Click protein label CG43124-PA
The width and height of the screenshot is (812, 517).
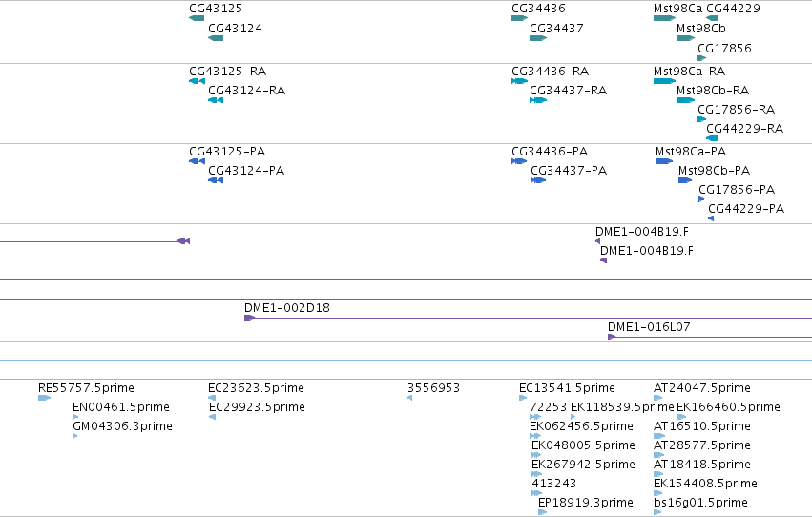(246, 171)
